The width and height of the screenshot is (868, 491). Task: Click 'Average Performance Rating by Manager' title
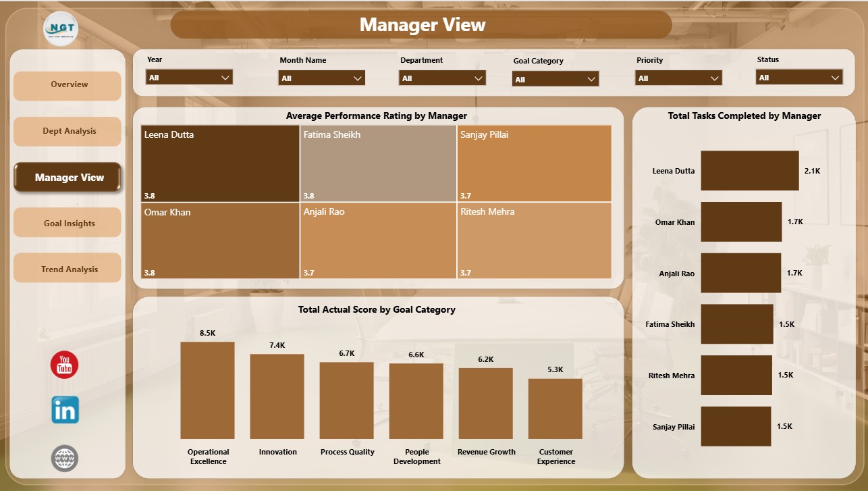pyautogui.click(x=377, y=116)
